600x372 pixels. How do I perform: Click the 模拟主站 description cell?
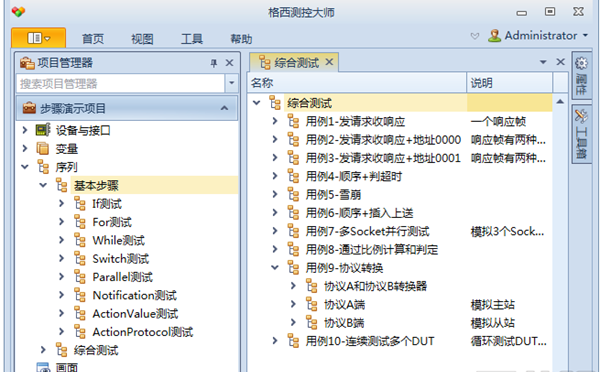pos(492,305)
